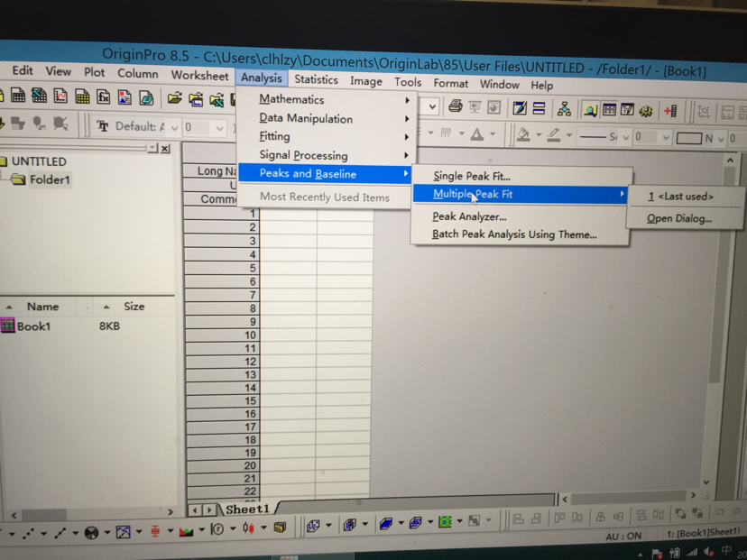Click the Slide Show presentation icon

(475, 107)
